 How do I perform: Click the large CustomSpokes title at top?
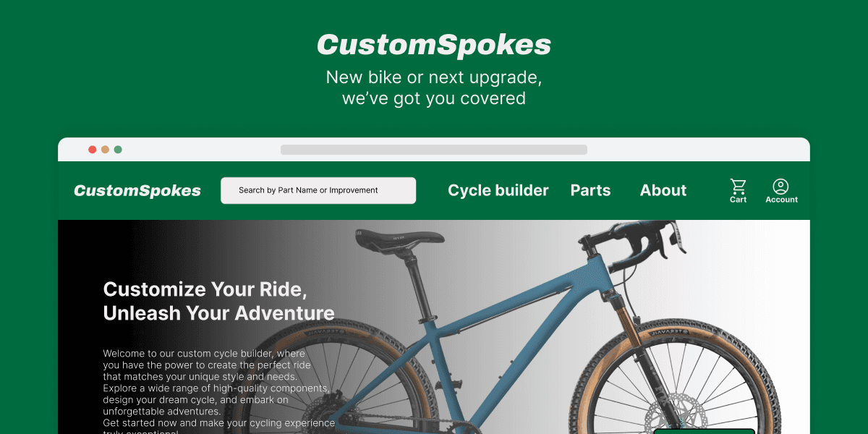tap(434, 45)
